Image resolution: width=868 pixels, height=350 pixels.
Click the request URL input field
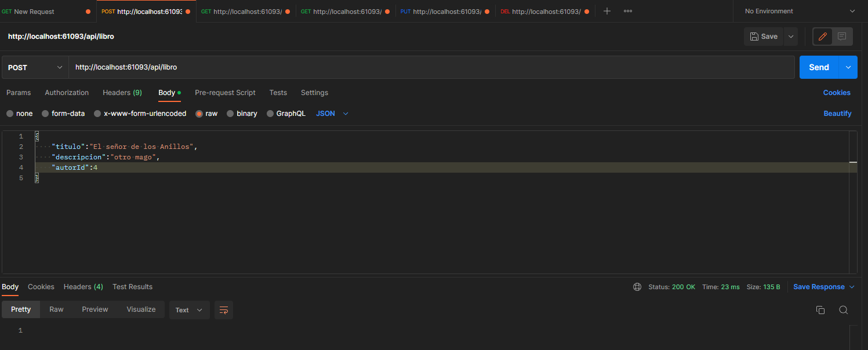click(431, 67)
